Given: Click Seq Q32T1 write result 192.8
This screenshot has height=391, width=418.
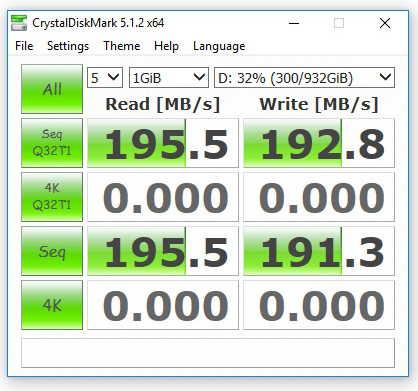Looking at the screenshot, I should (x=319, y=143).
